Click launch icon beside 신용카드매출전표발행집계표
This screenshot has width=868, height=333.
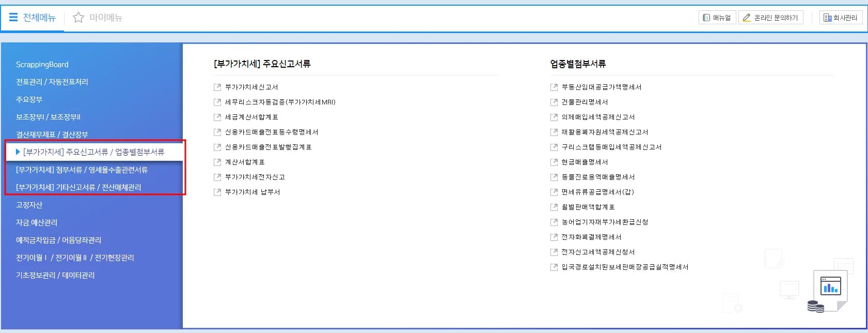(x=217, y=147)
